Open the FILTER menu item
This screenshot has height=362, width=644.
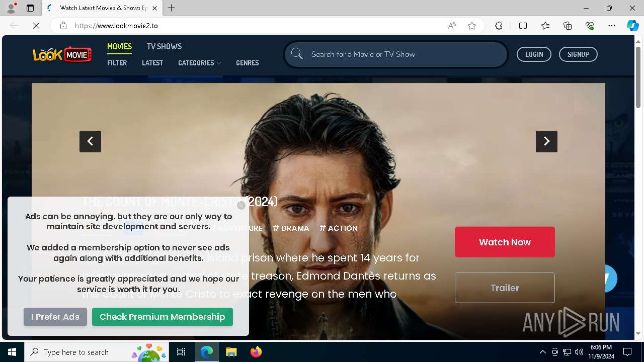coord(117,63)
